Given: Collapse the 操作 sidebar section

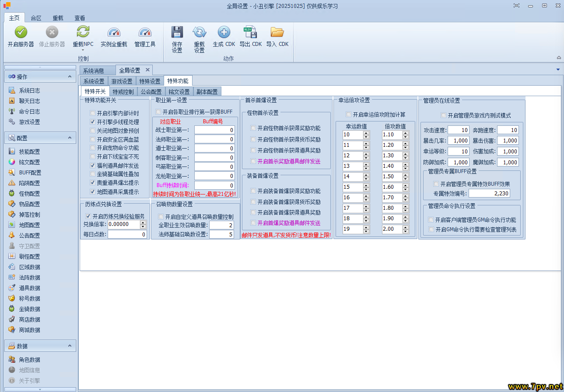Looking at the screenshot, I should [70, 76].
